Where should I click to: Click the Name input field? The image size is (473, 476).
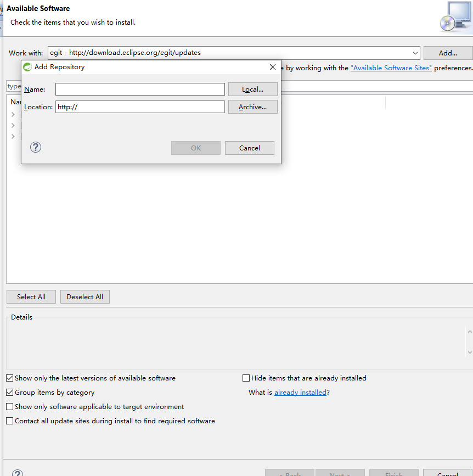(x=140, y=89)
